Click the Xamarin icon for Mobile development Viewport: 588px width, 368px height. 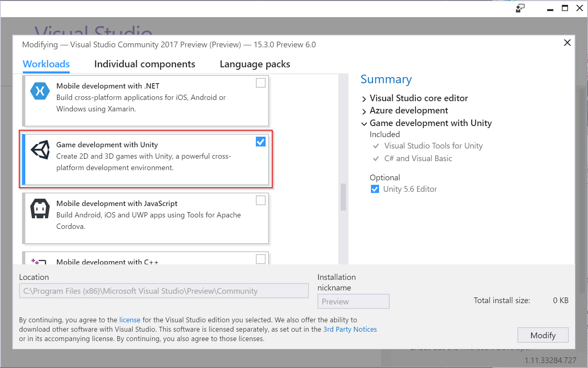pyautogui.click(x=40, y=91)
